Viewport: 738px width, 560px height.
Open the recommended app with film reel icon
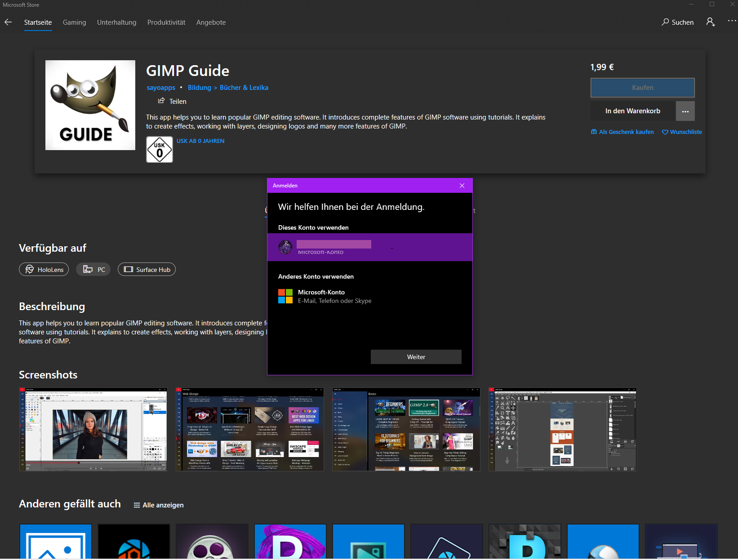(x=212, y=542)
